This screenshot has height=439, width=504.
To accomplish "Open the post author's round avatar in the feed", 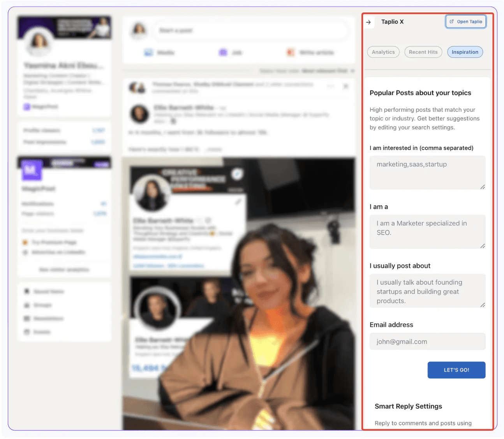I will [139, 114].
